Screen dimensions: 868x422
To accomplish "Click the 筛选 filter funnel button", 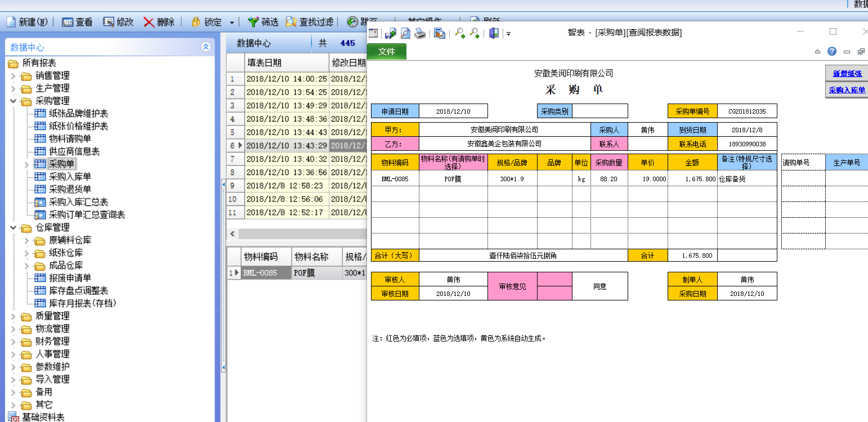I will 263,22.
